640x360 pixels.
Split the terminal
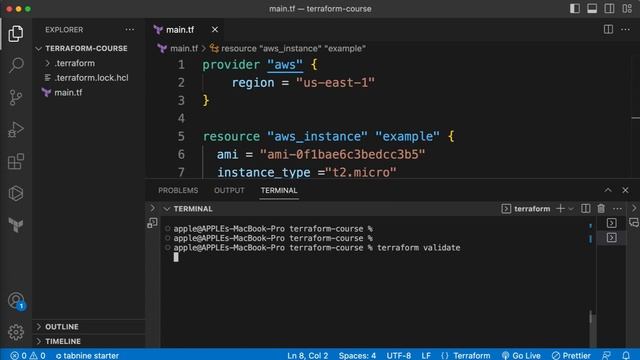[x=585, y=209]
